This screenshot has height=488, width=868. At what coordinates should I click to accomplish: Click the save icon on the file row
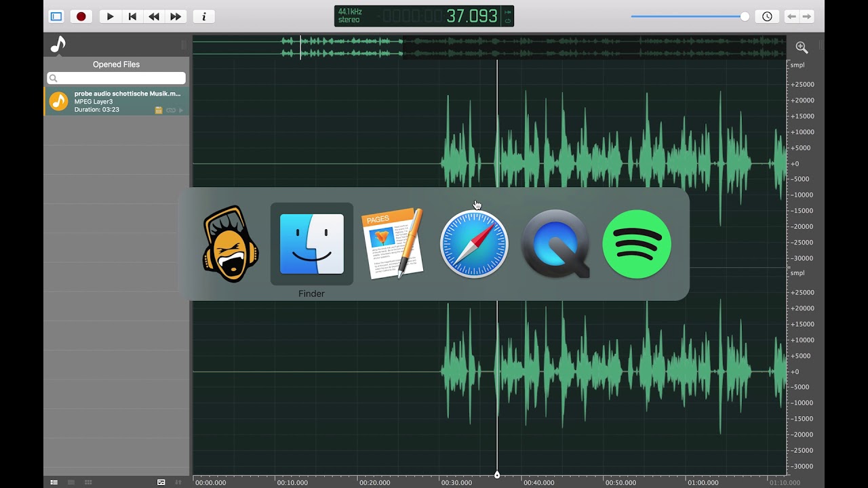[x=159, y=110]
